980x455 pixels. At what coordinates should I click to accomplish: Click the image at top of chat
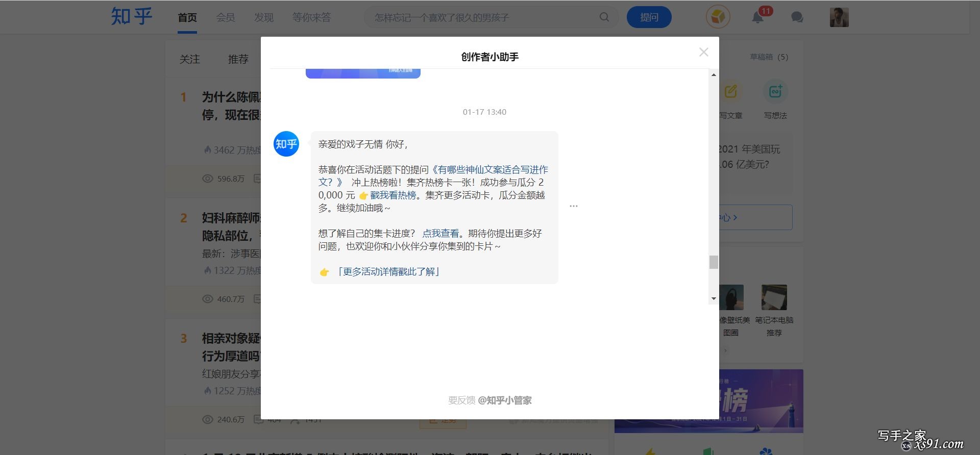363,73
